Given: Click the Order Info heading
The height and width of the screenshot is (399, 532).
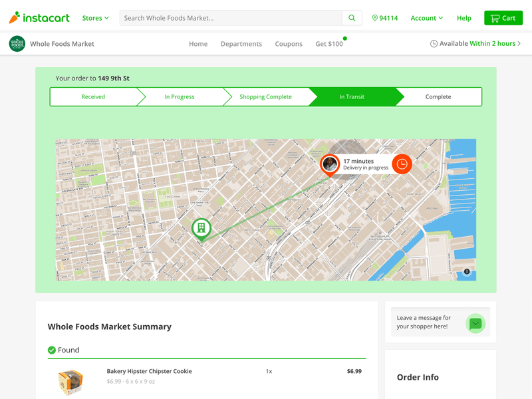Looking at the screenshot, I should click(x=418, y=377).
